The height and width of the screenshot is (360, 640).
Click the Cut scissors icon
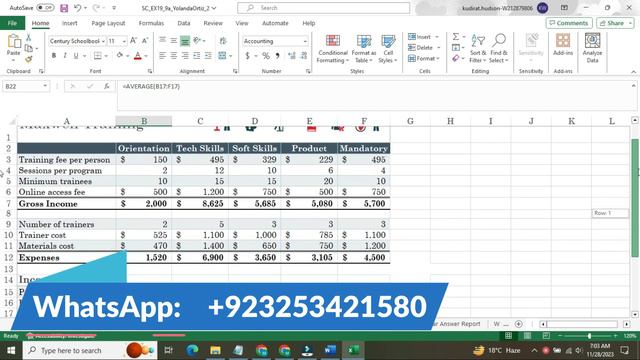(x=29, y=38)
